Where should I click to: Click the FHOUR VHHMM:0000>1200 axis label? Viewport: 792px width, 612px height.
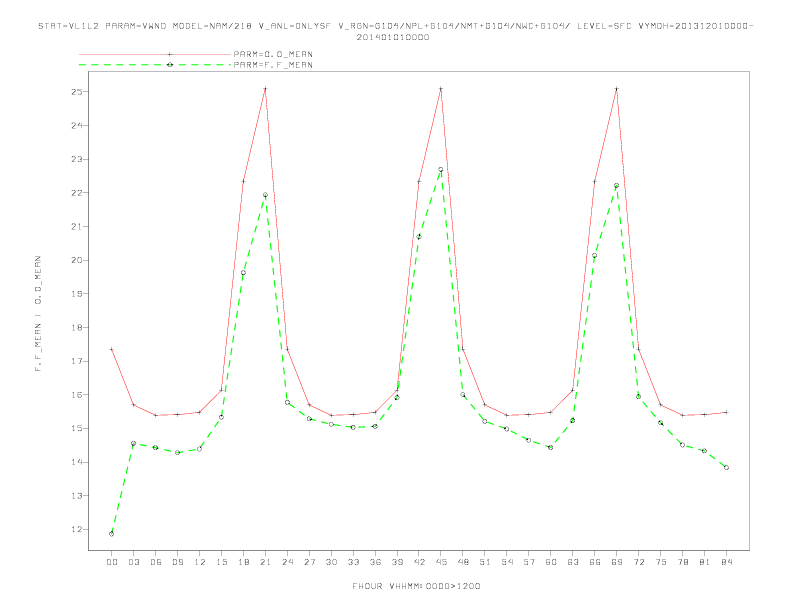(416, 586)
